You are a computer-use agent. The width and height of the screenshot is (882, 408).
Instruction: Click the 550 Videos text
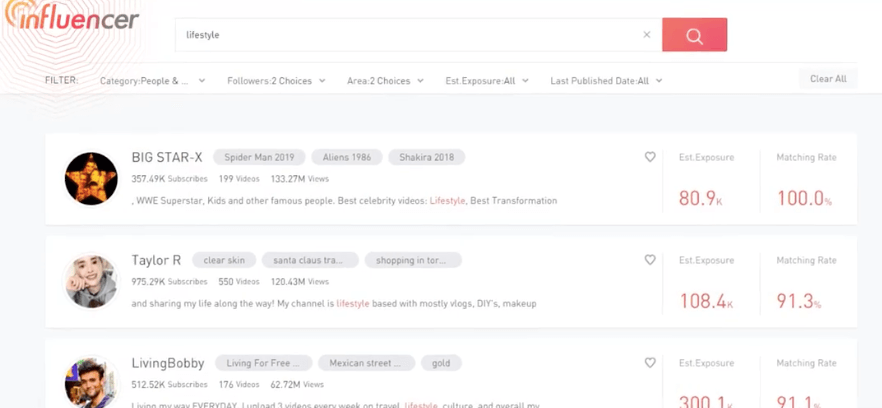coord(239,281)
